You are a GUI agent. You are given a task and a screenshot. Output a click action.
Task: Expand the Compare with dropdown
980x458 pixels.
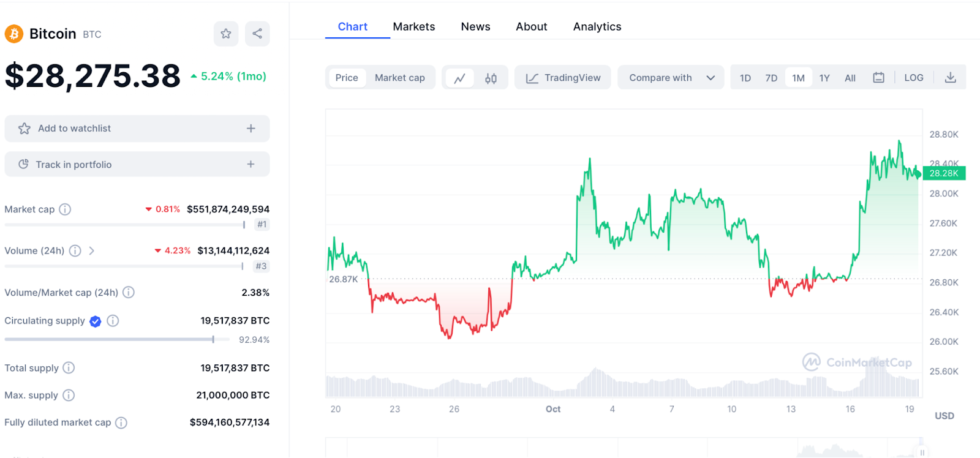click(671, 78)
